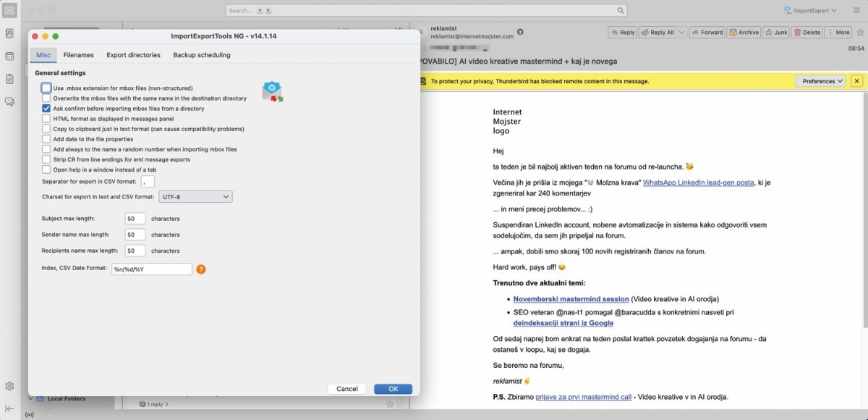The image size is (868, 420).
Task: Switch to the Backup scheduling tab
Action: [x=201, y=55]
